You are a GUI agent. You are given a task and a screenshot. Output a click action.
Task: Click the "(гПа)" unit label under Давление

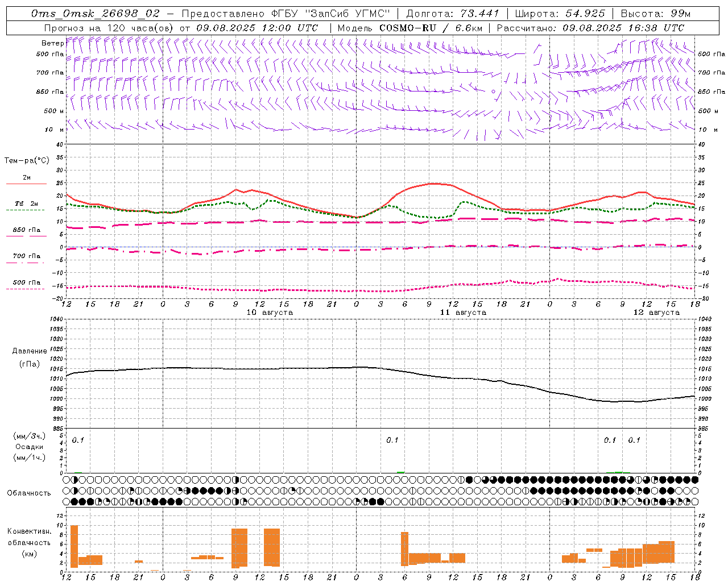point(30,364)
